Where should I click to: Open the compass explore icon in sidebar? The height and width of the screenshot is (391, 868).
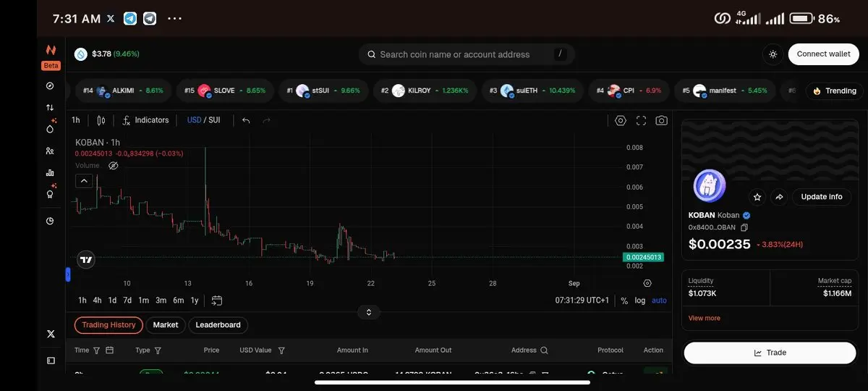50,85
